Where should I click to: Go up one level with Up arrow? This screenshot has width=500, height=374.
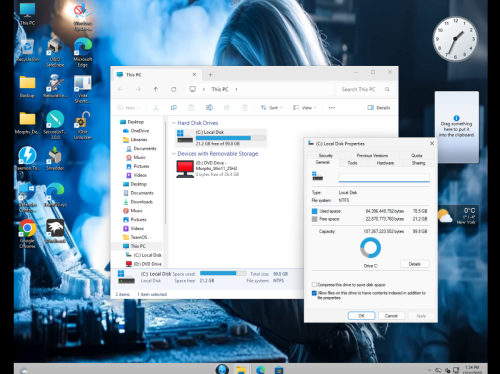point(156,89)
